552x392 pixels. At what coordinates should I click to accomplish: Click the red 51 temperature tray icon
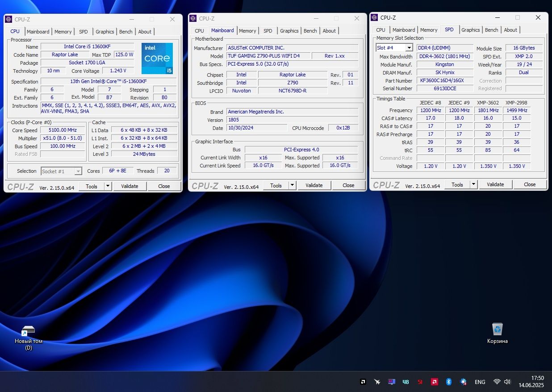[x=420, y=382]
